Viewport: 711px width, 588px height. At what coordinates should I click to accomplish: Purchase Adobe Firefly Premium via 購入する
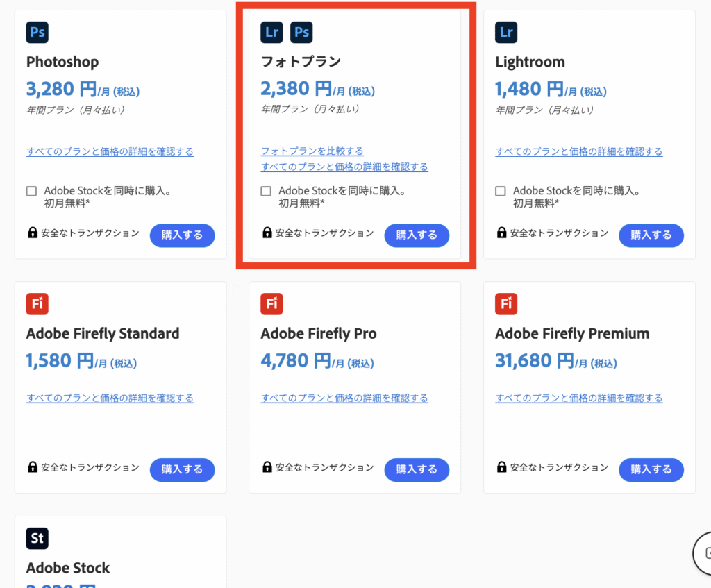651,470
